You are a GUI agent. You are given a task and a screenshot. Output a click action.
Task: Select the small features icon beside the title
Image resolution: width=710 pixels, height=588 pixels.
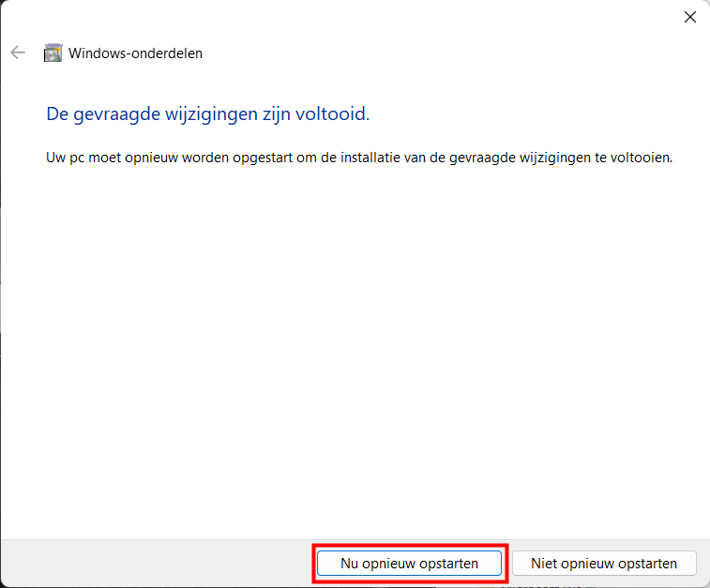53,53
